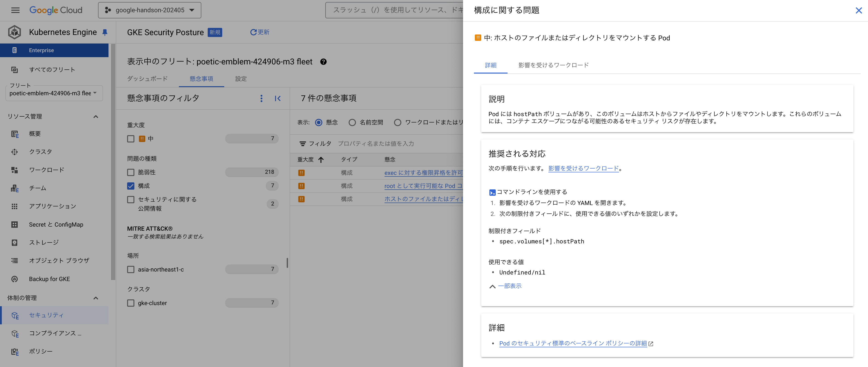
Task: Click the Enterprise sidebar icon
Action: [x=15, y=50]
